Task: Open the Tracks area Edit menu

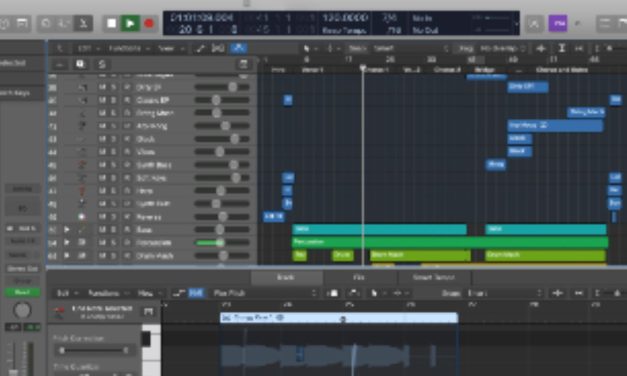Action: 88,48
